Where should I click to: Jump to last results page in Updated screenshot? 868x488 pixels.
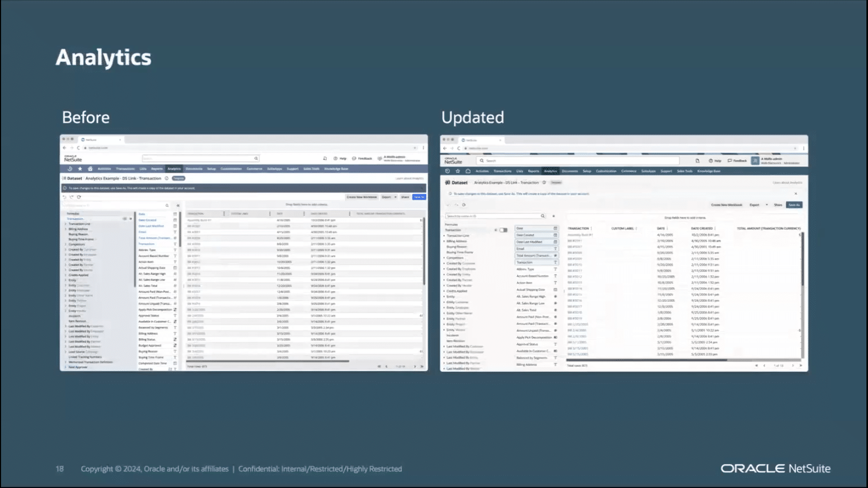[x=801, y=366]
